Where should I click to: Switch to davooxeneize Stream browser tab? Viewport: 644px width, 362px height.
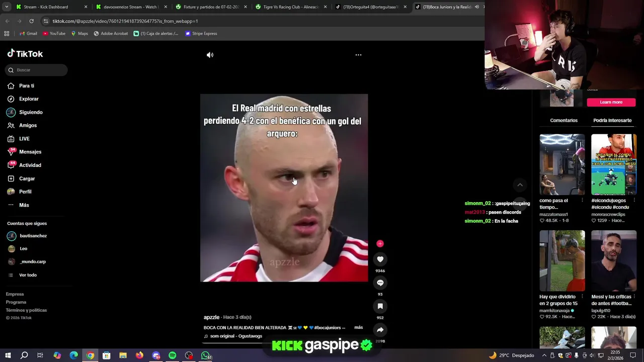pos(131,7)
